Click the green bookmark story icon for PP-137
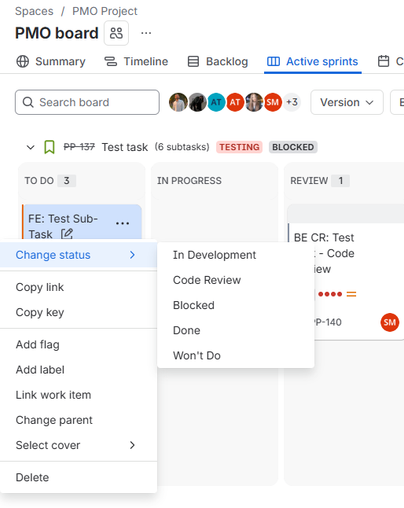This screenshot has width=404, height=508. (49, 147)
